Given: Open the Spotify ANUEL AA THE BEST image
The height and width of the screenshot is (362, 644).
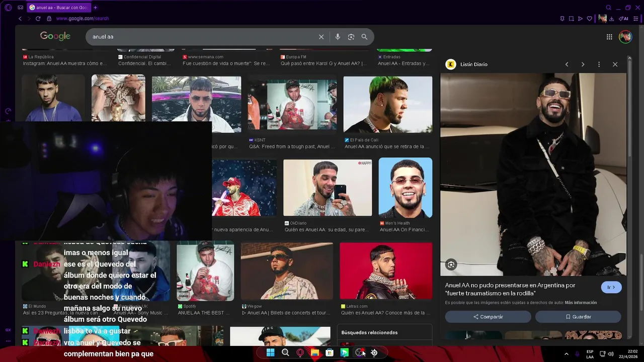Looking at the screenshot, I should tap(205, 270).
